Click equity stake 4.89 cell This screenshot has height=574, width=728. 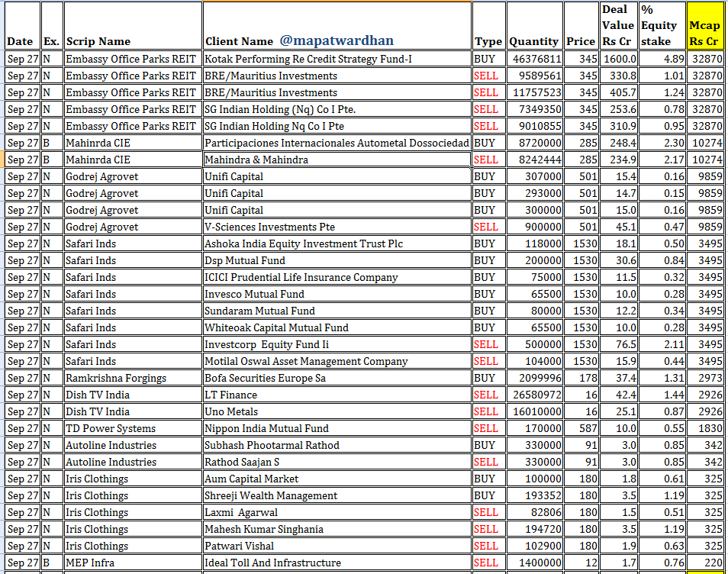(x=662, y=59)
